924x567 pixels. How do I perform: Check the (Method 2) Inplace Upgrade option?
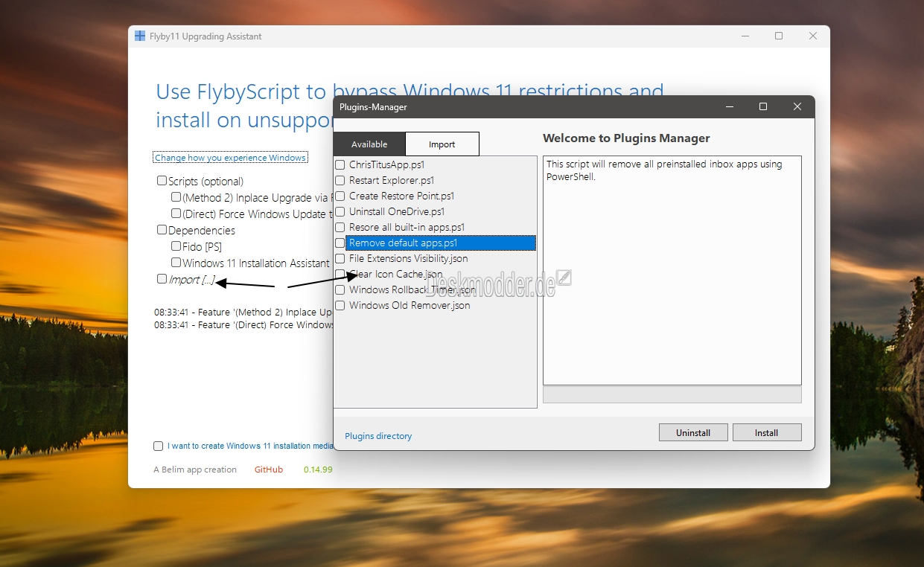[x=176, y=197]
